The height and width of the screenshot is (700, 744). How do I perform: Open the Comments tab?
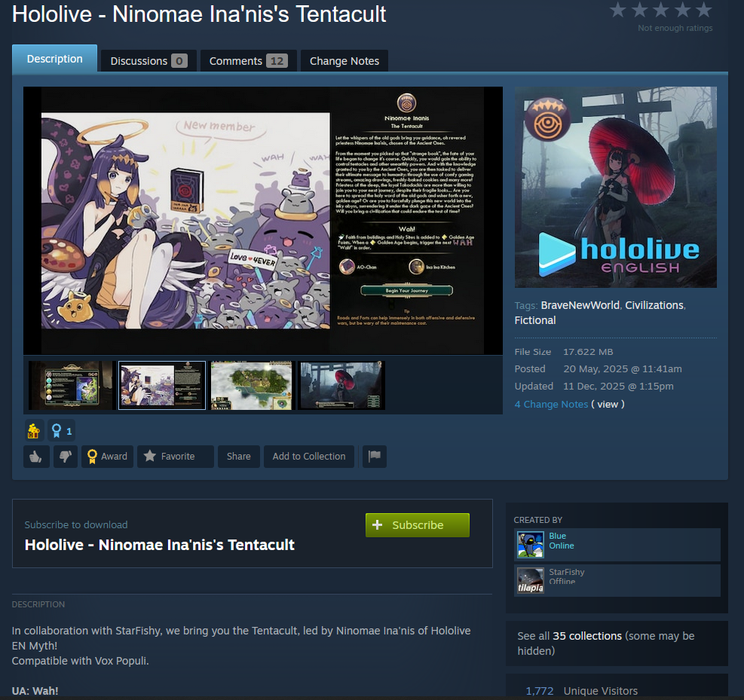pos(249,61)
